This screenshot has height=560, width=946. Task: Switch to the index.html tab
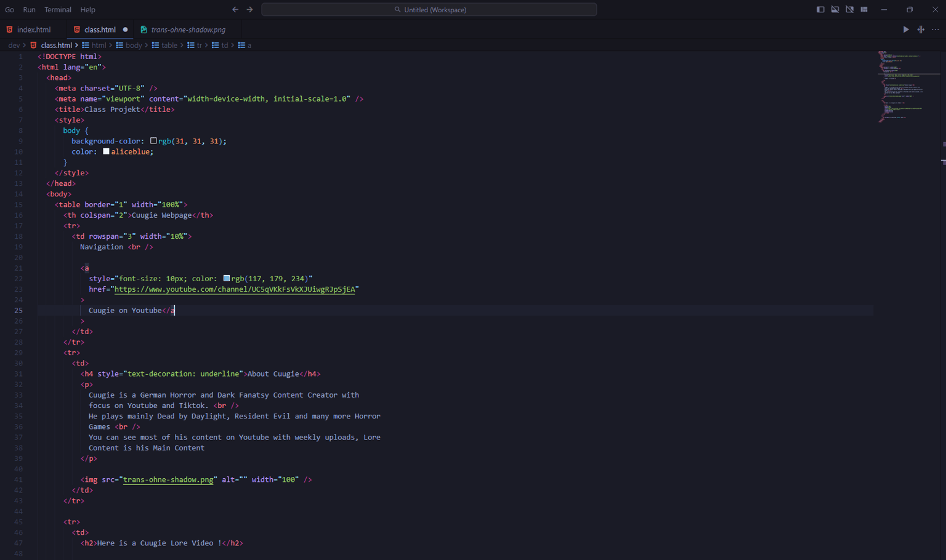point(33,30)
